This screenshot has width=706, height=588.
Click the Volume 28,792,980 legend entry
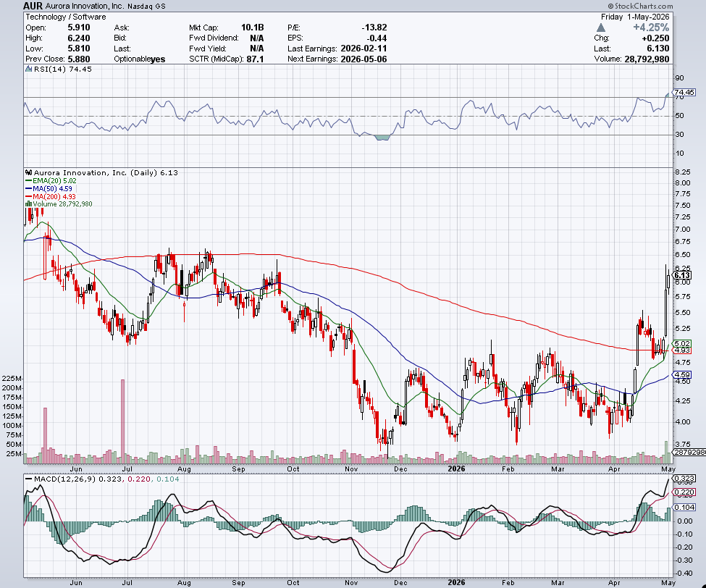(x=62, y=204)
